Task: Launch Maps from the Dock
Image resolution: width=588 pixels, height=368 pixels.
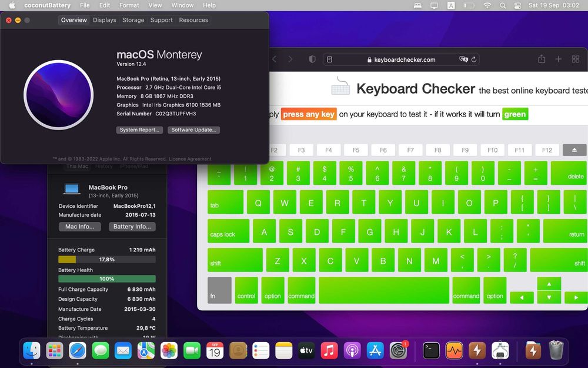Action: click(x=146, y=351)
